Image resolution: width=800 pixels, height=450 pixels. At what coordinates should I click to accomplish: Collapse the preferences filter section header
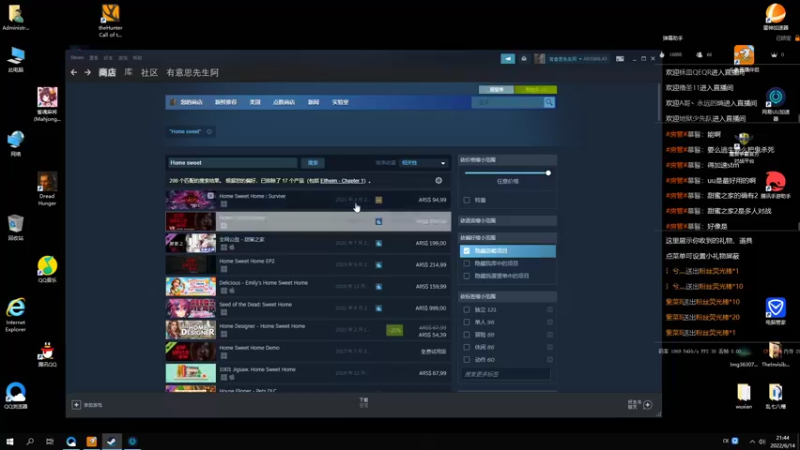(x=507, y=238)
